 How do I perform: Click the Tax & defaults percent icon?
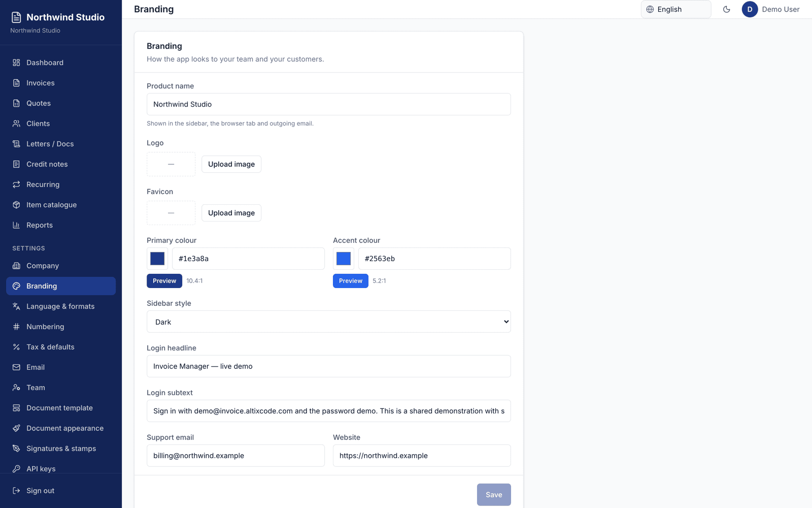click(16, 347)
